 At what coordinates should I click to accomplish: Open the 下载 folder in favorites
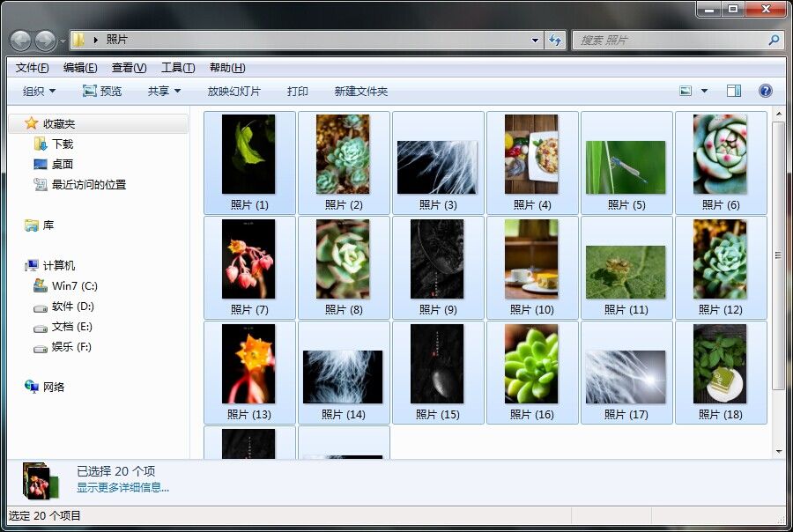point(62,144)
